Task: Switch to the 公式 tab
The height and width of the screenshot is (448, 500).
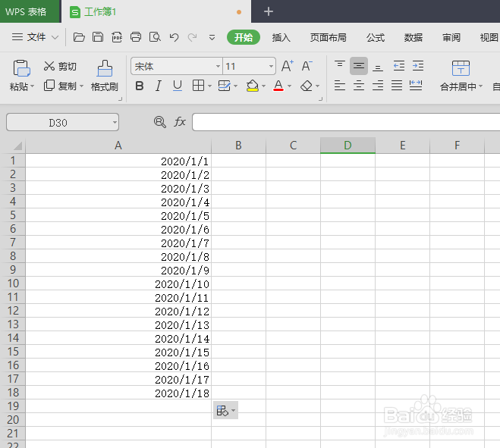Action: click(376, 38)
